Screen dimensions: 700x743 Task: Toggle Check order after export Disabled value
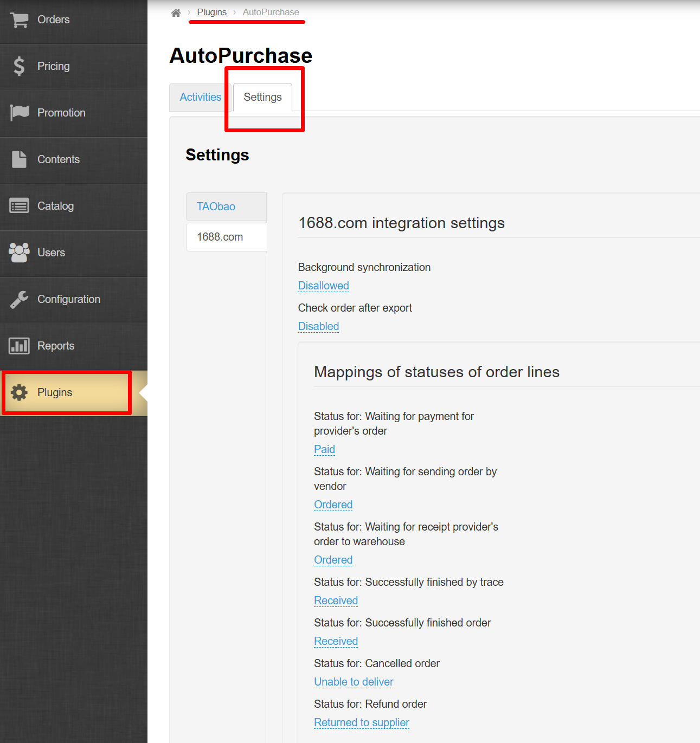tap(318, 326)
